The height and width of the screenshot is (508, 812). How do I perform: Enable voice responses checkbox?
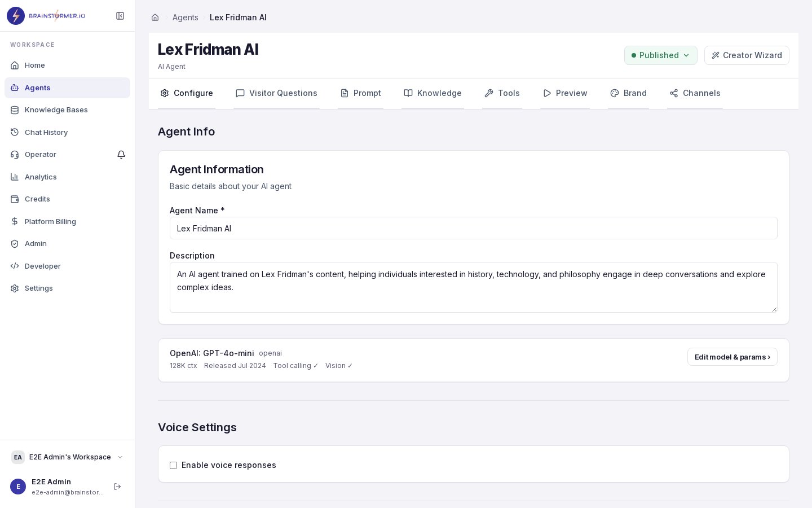[x=174, y=466]
